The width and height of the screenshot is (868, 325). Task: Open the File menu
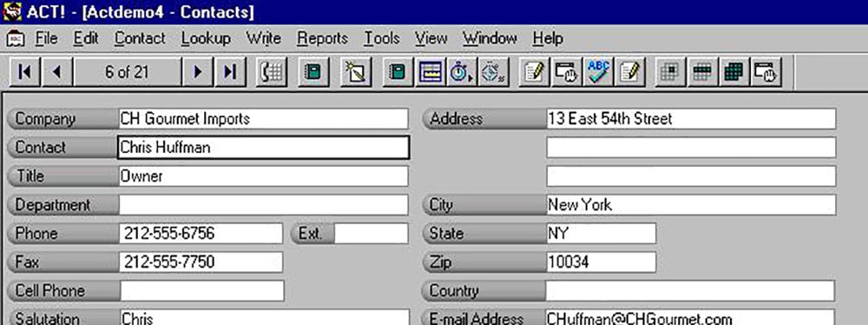pyautogui.click(x=47, y=38)
